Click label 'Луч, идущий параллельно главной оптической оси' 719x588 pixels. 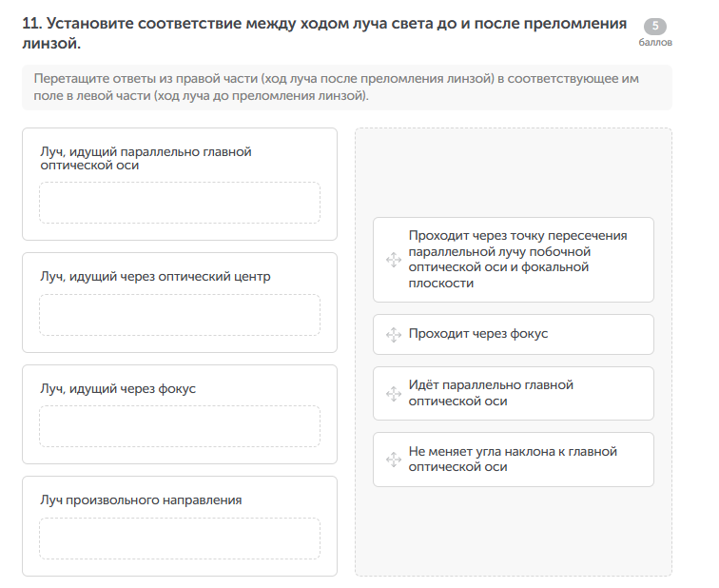click(x=145, y=158)
